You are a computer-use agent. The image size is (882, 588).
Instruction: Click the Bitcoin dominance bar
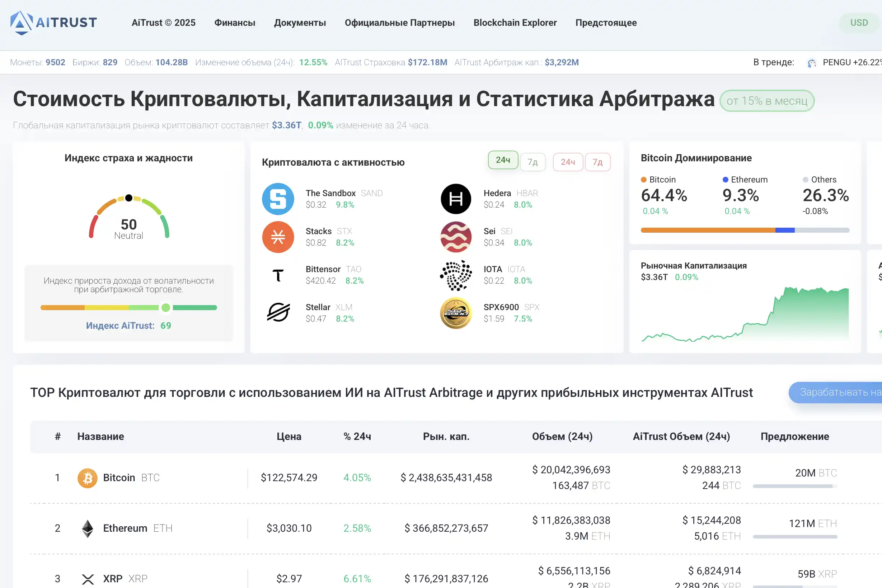[x=745, y=230]
